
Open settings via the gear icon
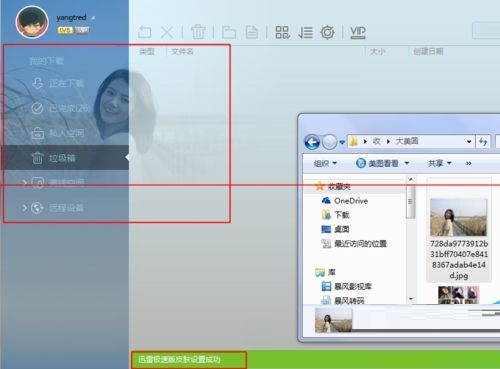point(327,32)
